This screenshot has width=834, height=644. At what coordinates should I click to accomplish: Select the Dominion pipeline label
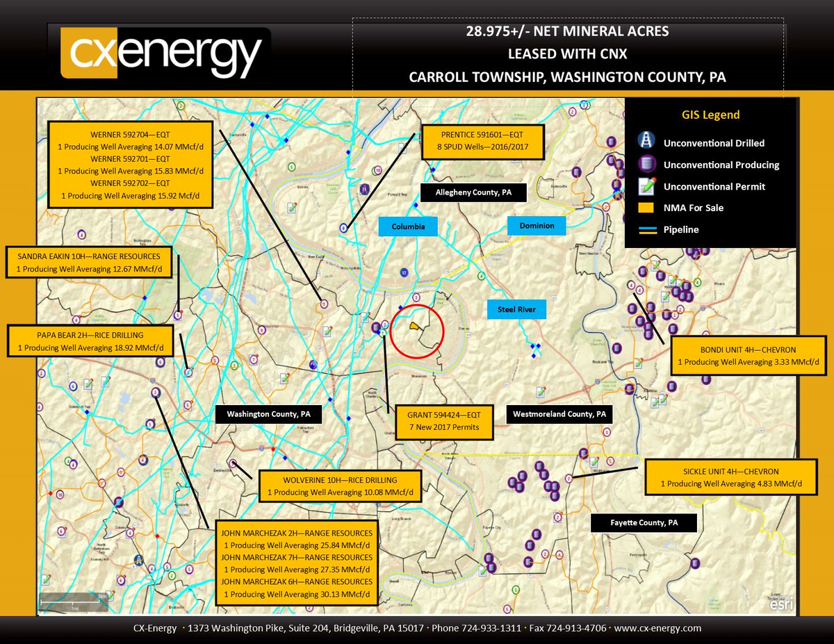coord(537,226)
